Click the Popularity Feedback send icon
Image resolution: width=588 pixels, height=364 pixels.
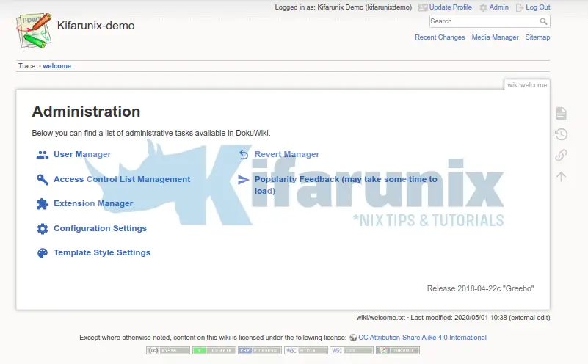pos(244,180)
